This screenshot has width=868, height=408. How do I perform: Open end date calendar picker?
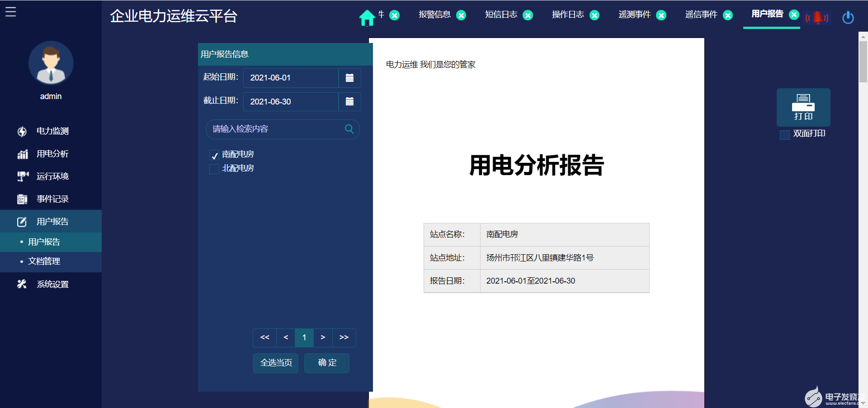349,102
